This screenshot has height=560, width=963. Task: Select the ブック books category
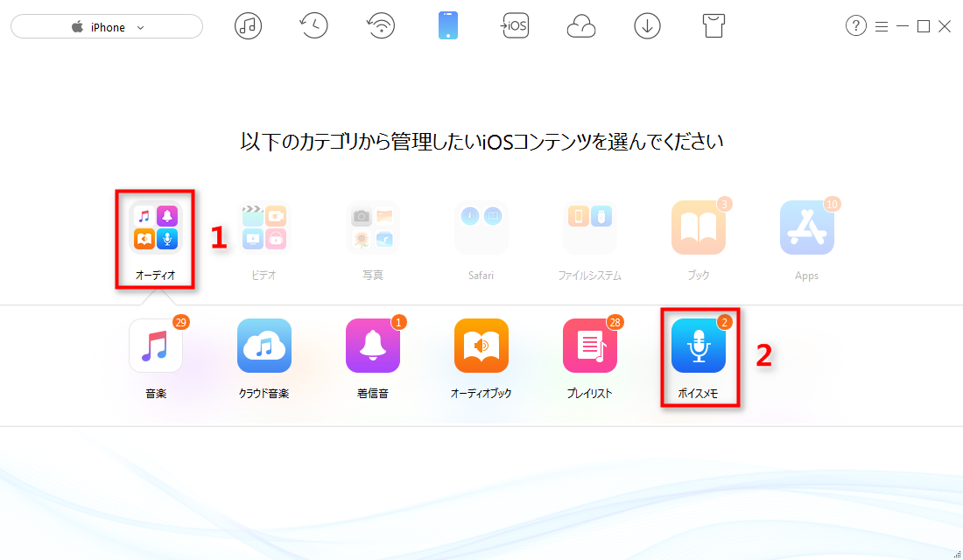pyautogui.click(x=699, y=240)
